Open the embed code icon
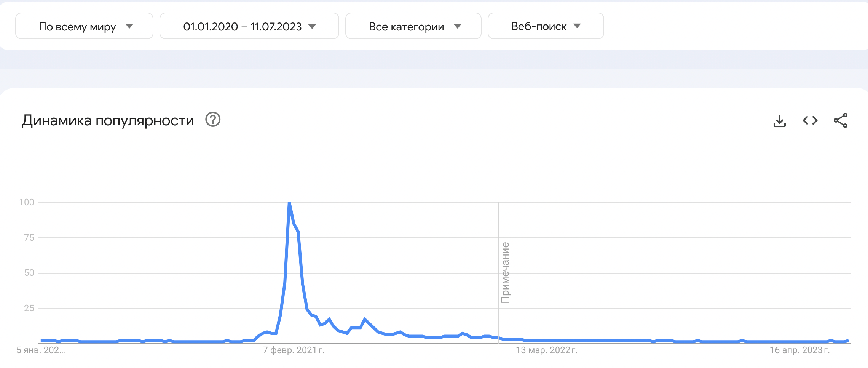The height and width of the screenshot is (368, 868). coord(810,121)
